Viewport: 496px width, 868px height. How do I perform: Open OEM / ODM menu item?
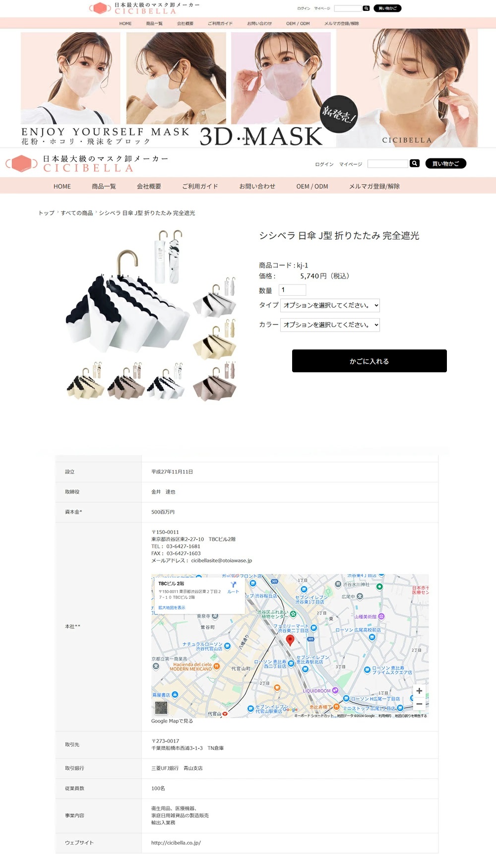[x=312, y=186]
